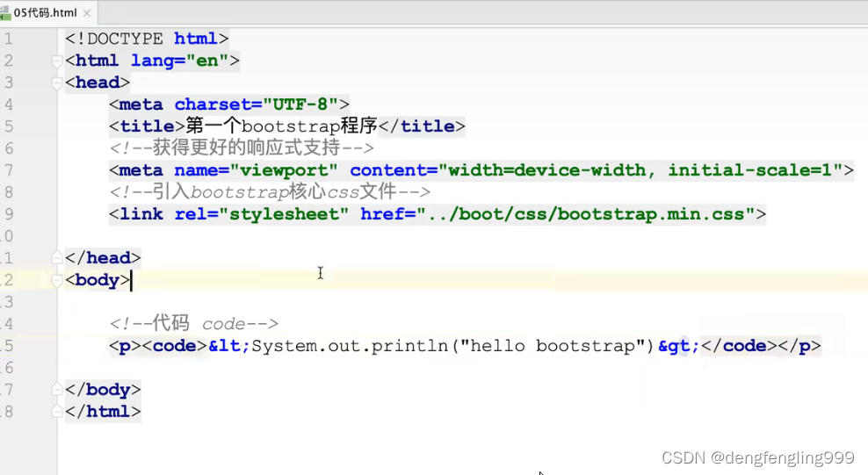Select the 05代码.html editor tab

47,12
